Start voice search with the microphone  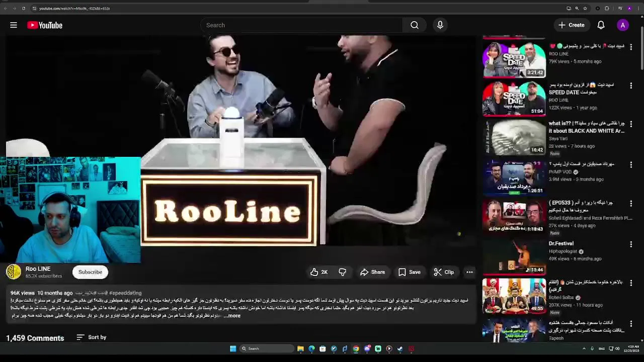440,25
